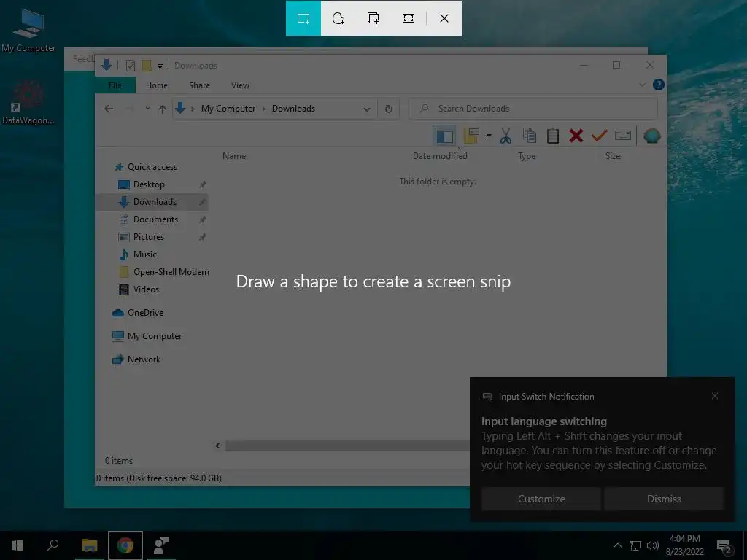The height and width of the screenshot is (560, 747).
Task: Click the Search Downloads field
Action: point(533,109)
